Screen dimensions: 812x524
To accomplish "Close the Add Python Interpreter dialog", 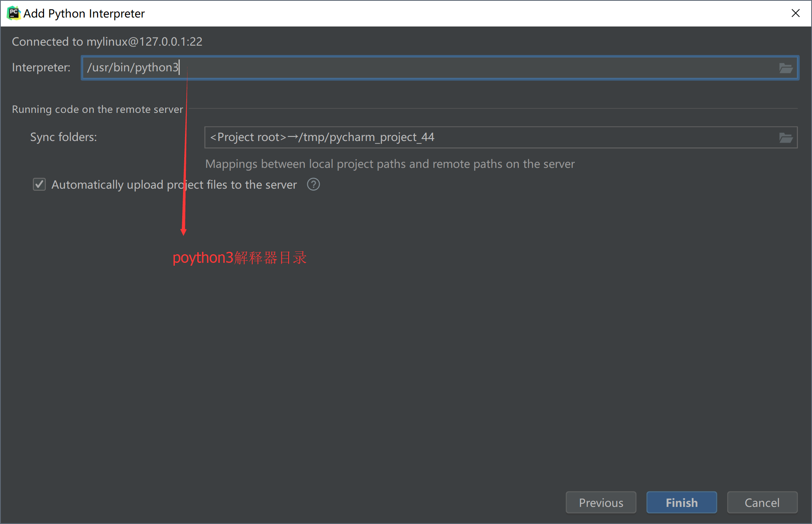I will [795, 13].
